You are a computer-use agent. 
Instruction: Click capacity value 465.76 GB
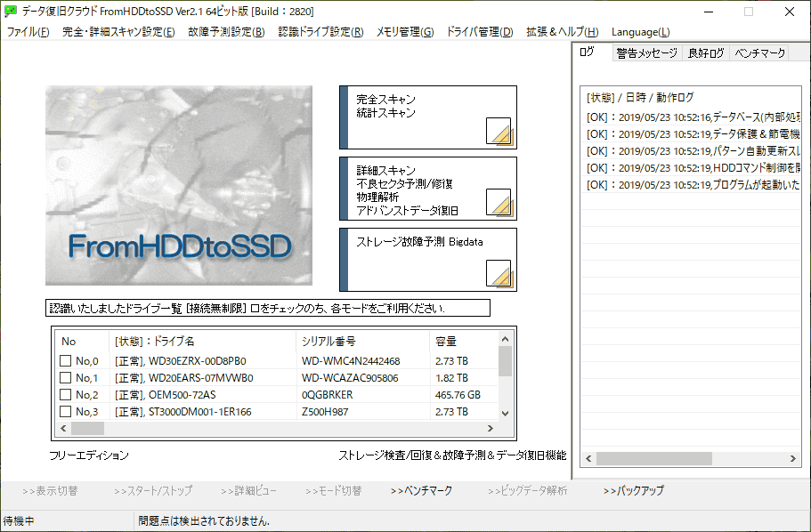(x=458, y=395)
